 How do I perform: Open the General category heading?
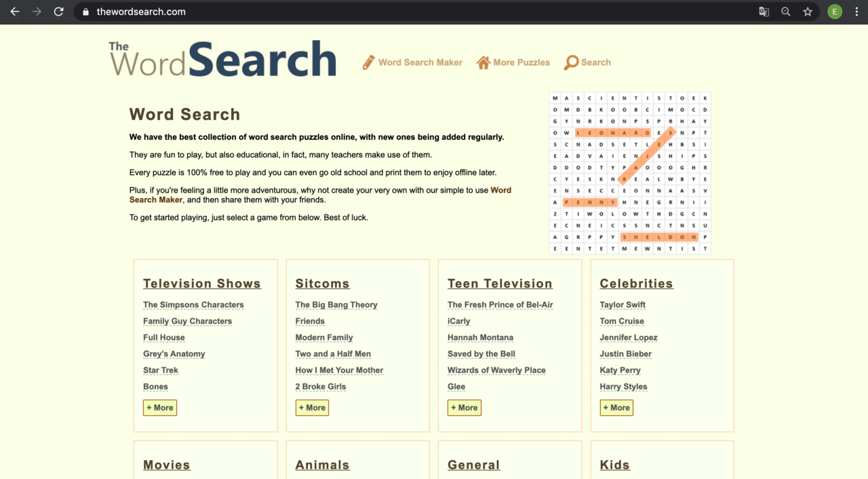point(474,465)
